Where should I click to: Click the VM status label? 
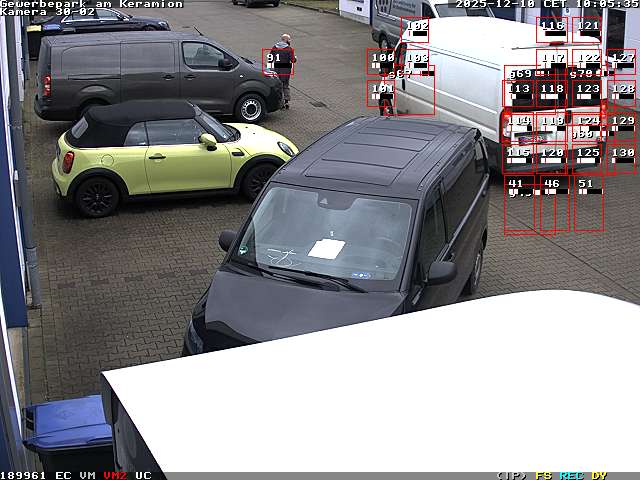[88, 475]
